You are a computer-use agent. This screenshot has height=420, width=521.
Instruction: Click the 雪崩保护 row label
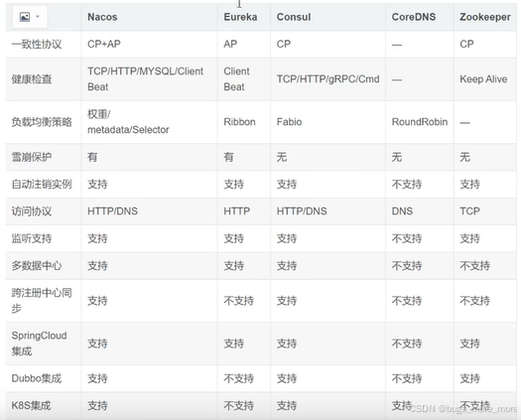(32, 157)
